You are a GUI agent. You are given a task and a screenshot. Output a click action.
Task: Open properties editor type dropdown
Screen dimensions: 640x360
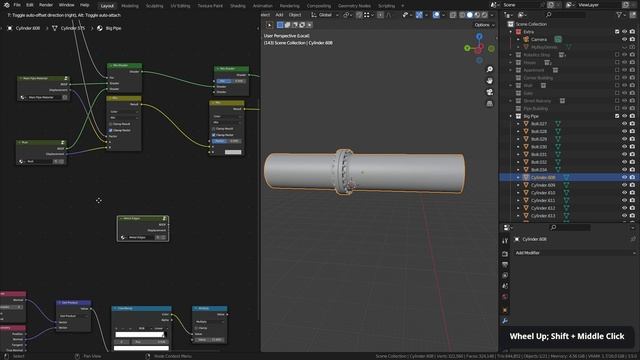[508, 227]
